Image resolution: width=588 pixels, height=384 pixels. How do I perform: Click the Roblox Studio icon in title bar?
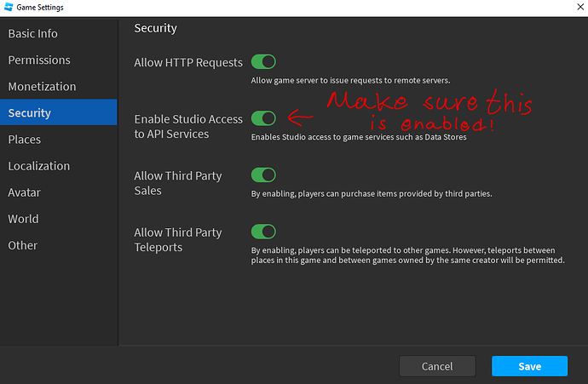(x=9, y=7)
